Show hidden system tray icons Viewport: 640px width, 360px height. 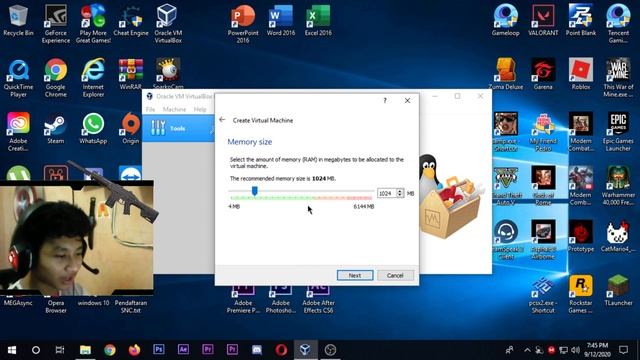pos(527,350)
